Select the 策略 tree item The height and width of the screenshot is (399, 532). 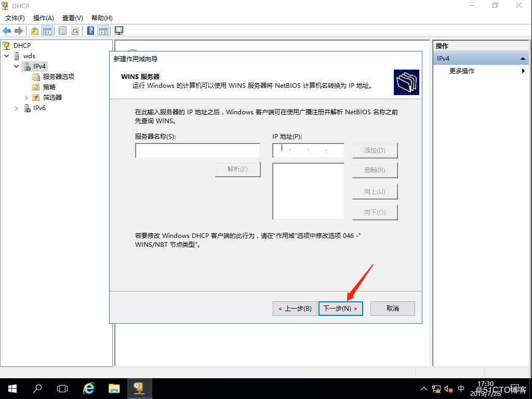coord(49,87)
